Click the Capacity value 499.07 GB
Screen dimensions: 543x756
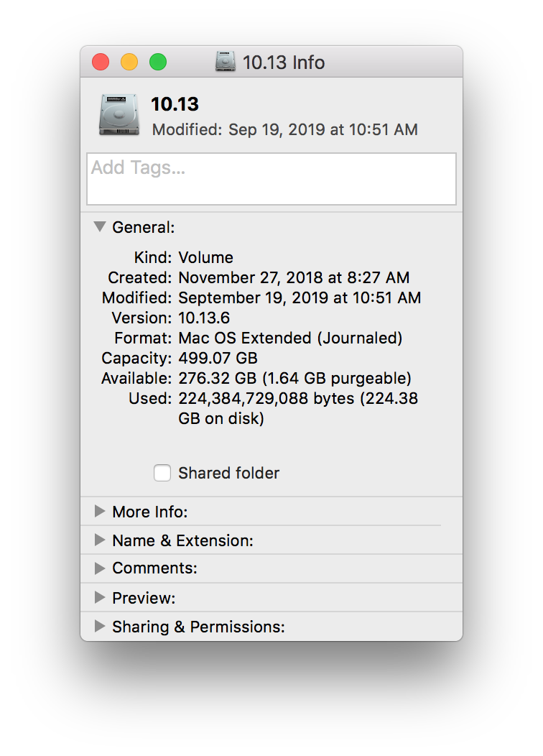pos(218,358)
